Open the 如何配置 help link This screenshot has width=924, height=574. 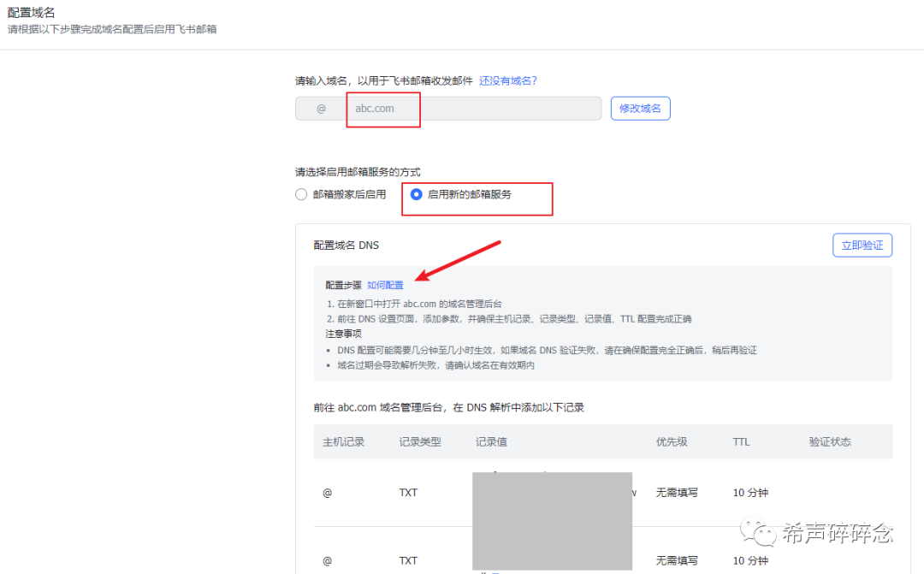(385, 284)
